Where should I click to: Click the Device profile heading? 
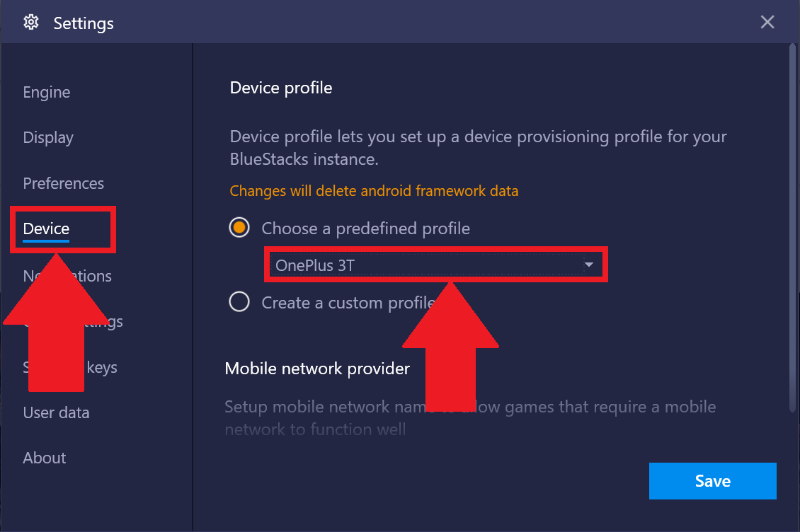tap(280, 88)
